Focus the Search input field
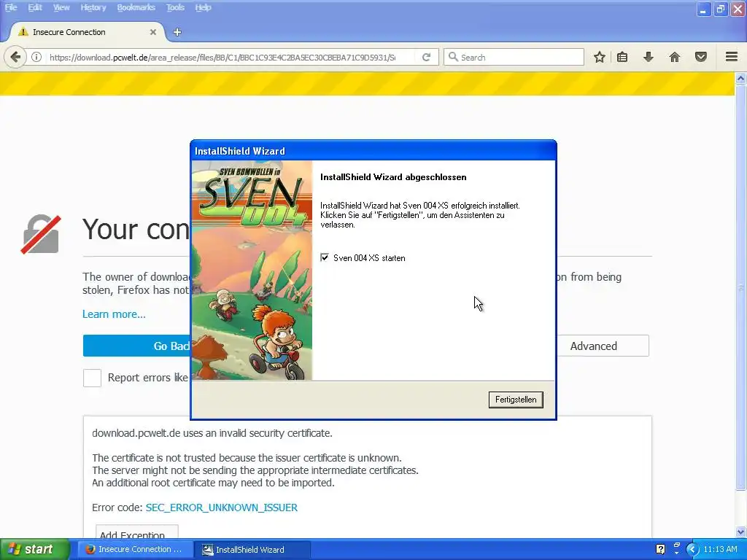Screen dimensions: 747x560 pyautogui.click(x=514, y=57)
